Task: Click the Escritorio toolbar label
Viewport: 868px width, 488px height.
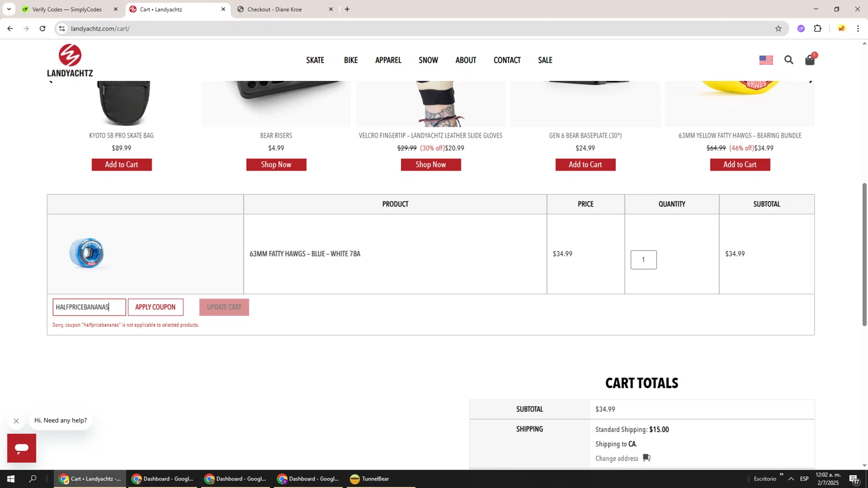Action: point(765,479)
